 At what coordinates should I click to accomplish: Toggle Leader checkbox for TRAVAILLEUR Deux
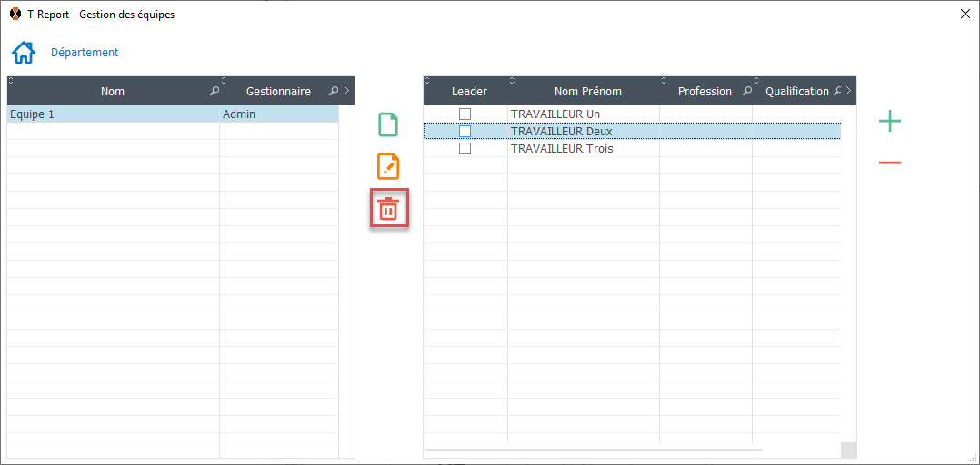coord(465,131)
